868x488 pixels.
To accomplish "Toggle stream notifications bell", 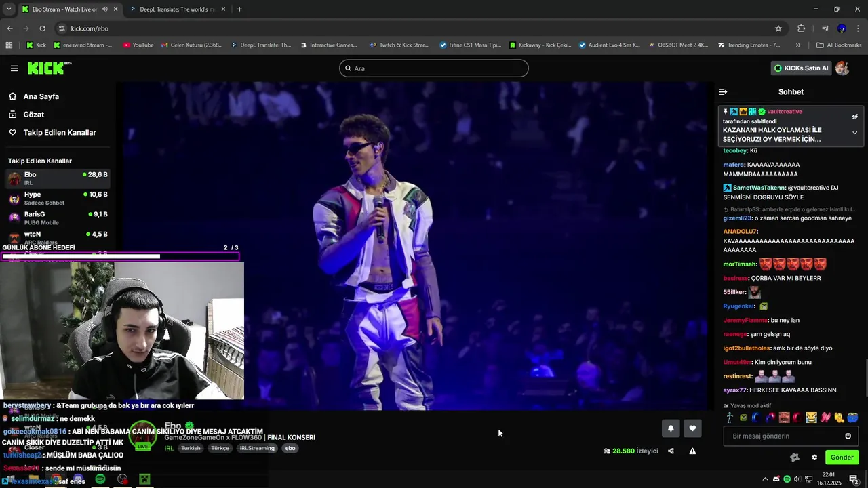I will (x=671, y=428).
